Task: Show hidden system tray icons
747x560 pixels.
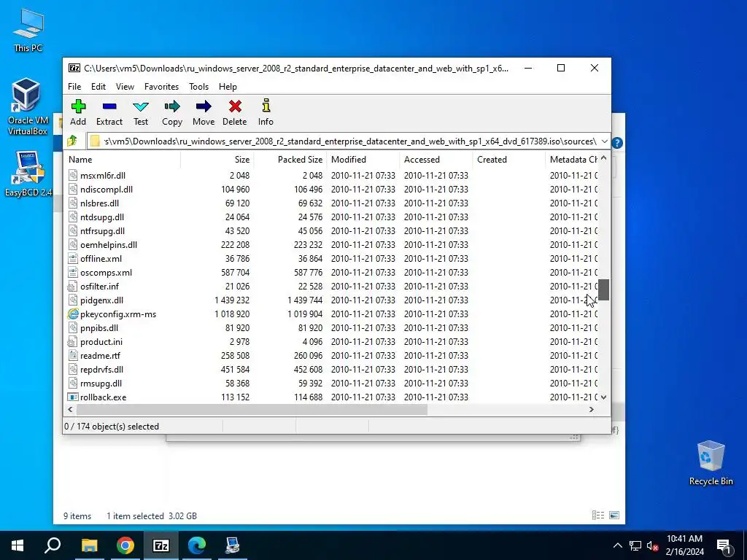Action: click(617, 545)
